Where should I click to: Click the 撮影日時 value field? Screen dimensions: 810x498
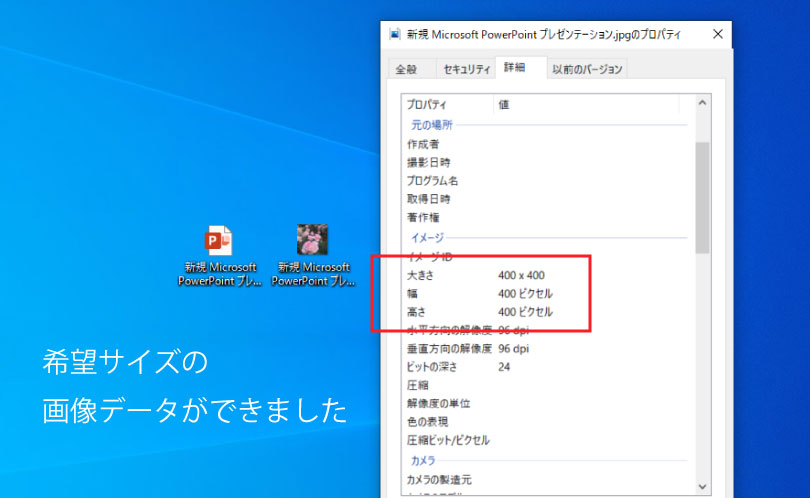[590, 162]
